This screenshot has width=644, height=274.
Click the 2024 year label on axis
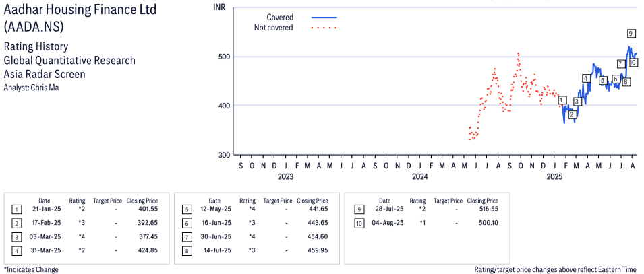pos(419,177)
